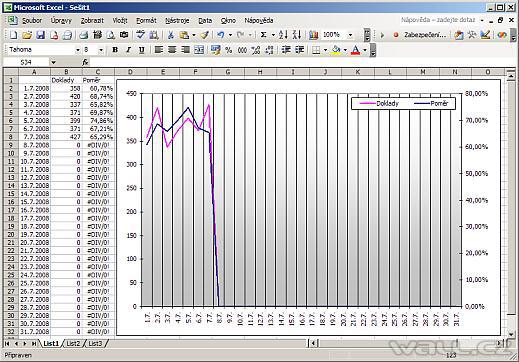The width and height of the screenshot is (519, 362).
Task: Select column A header
Action: coord(34,72)
